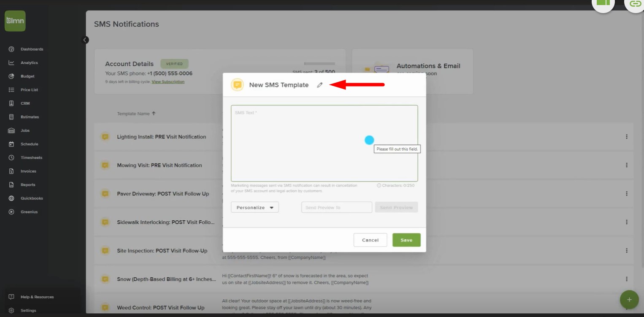644x317 pixels.
Task: Open options menu for Paver Driveway template
Action: [627, 194]
